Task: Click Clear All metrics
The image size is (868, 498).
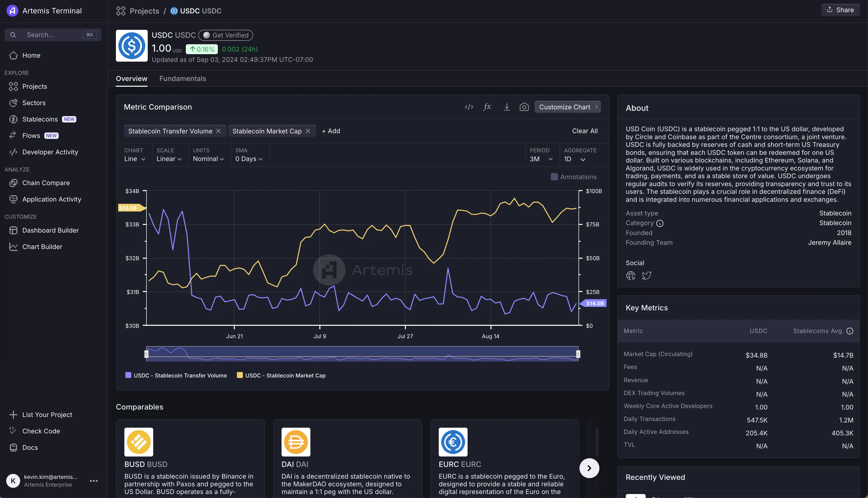Action: click(x=585, y=131)
